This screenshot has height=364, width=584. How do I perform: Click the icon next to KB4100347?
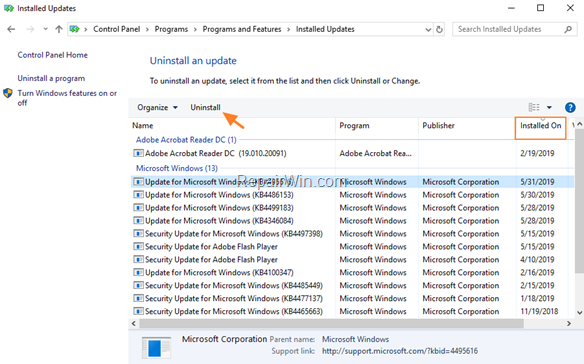[138, 273]
